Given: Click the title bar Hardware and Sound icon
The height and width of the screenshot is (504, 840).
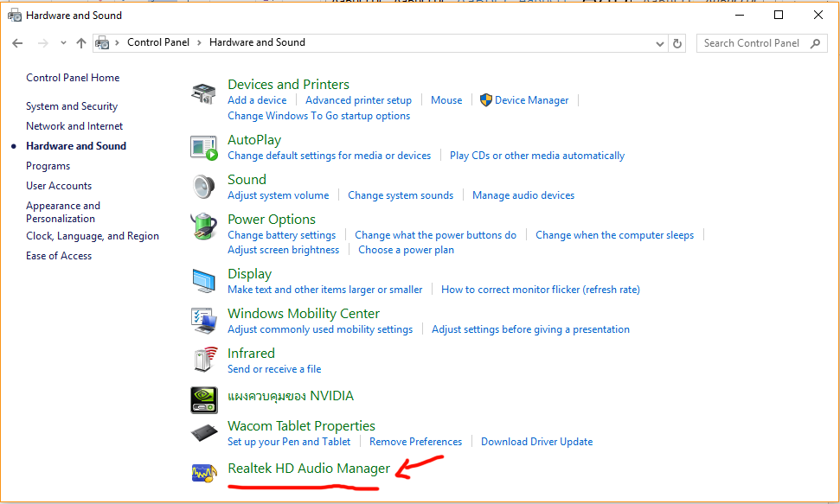Looking at the screenshot, I should [15, 15].
